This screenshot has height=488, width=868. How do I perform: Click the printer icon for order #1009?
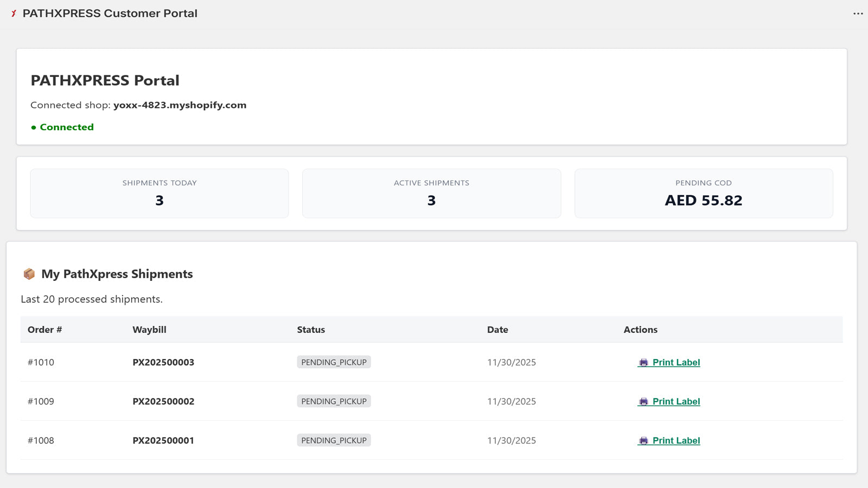[x=643, y=402]
